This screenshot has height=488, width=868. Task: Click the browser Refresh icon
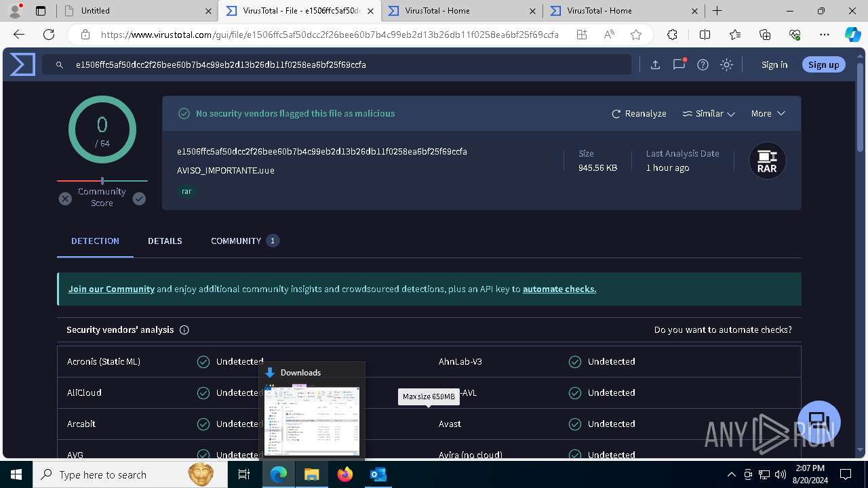point(49,35)
